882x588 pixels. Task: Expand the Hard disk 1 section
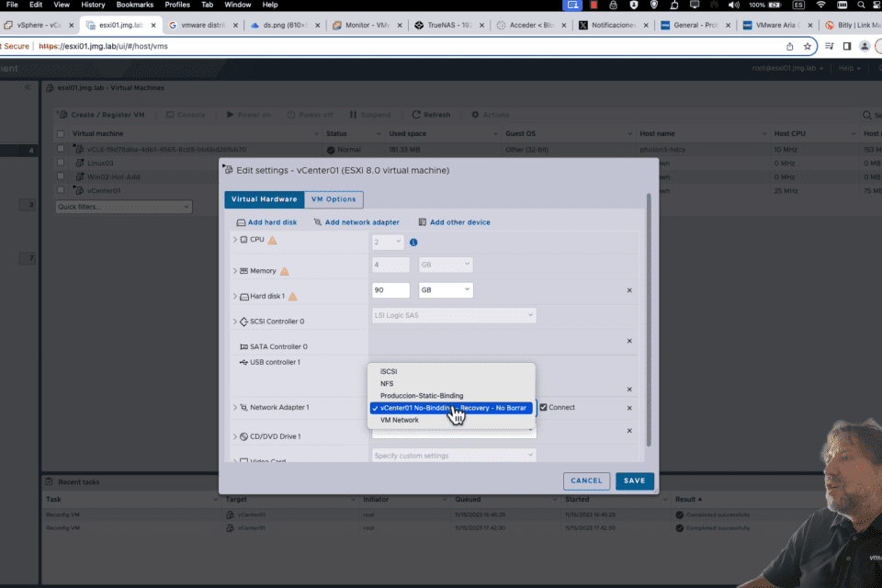coord(235,296)
